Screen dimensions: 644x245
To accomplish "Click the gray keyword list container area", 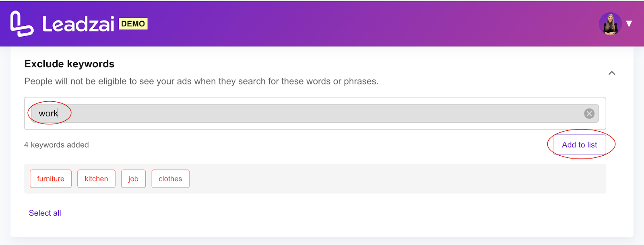I will coord(394,179).
